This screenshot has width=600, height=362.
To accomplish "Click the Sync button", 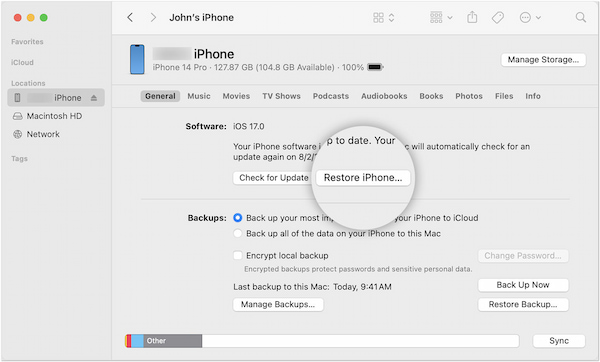I will click(559, 341).
